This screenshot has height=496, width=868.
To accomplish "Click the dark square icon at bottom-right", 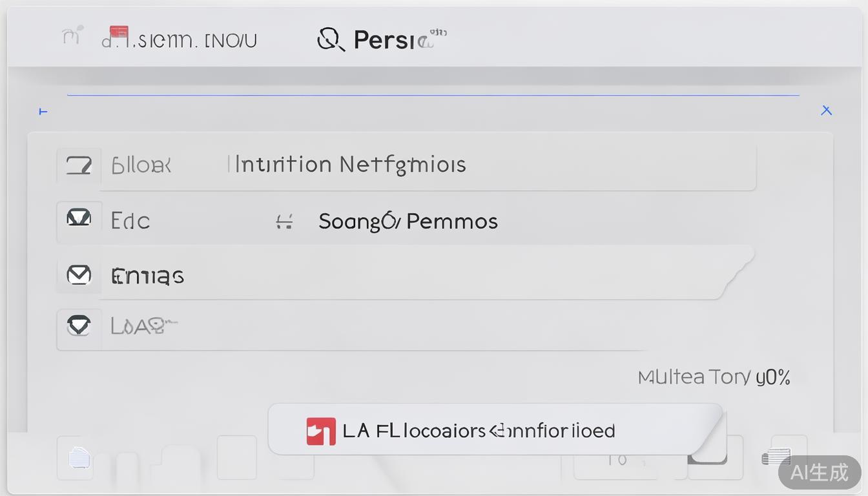I will [707, 457].
